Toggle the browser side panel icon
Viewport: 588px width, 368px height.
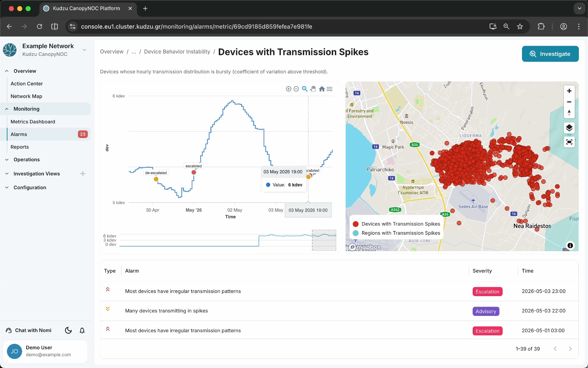(54, 27)
